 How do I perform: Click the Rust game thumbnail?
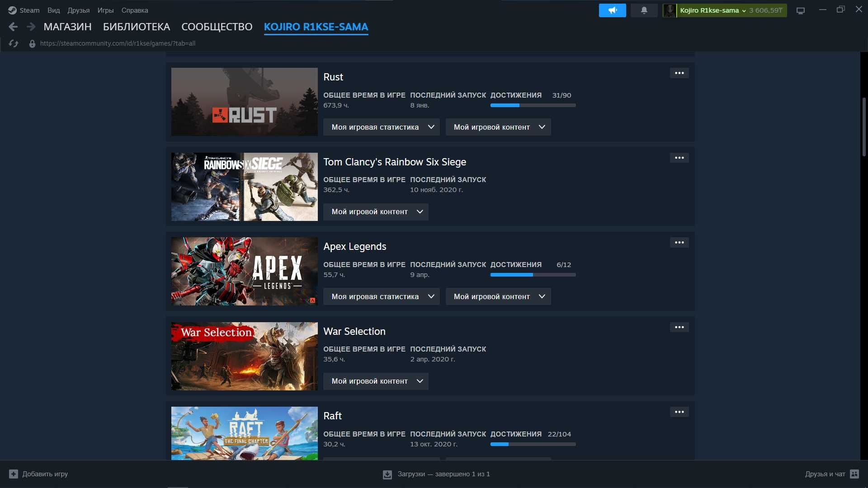(245, 102)
